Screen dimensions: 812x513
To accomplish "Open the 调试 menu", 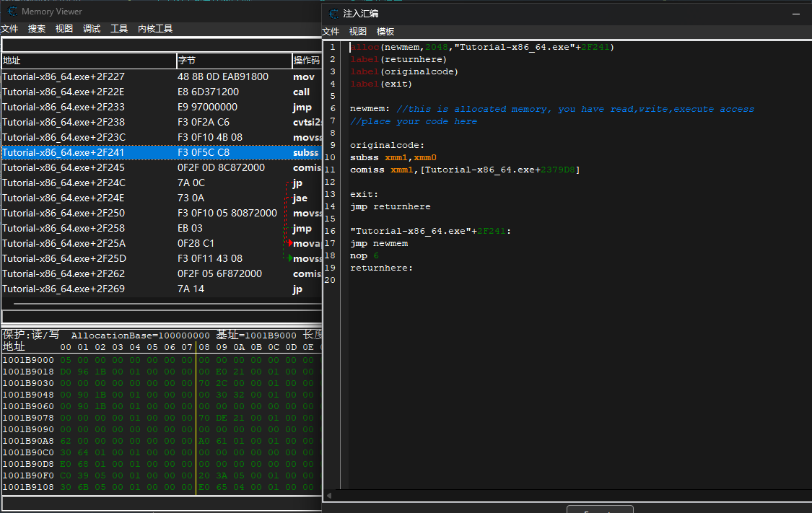I will (92, 29).
